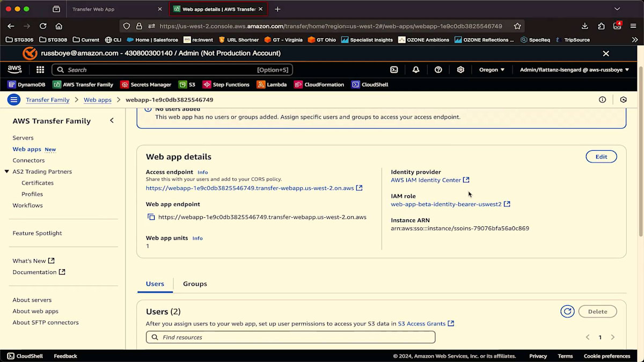Open the AWS services grid menu
Image resolution: width=644 pixels, height=362 pixels.
[40, 70]
